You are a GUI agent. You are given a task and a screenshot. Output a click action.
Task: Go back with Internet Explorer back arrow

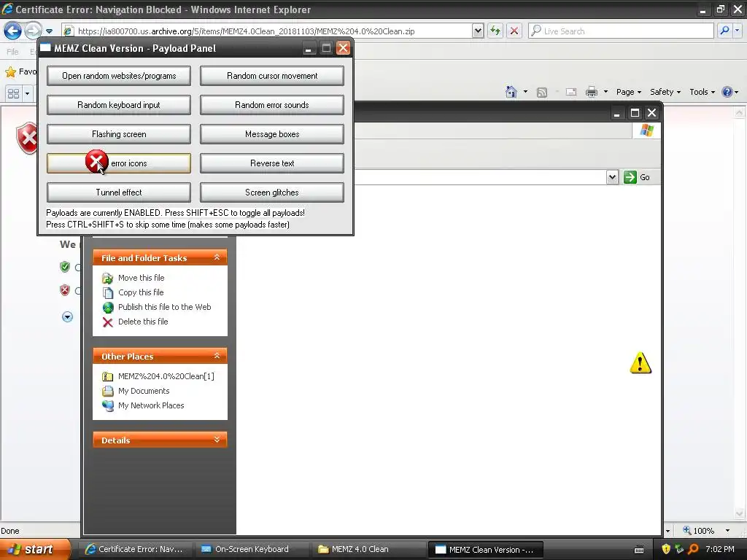click(x=13, y=31)
